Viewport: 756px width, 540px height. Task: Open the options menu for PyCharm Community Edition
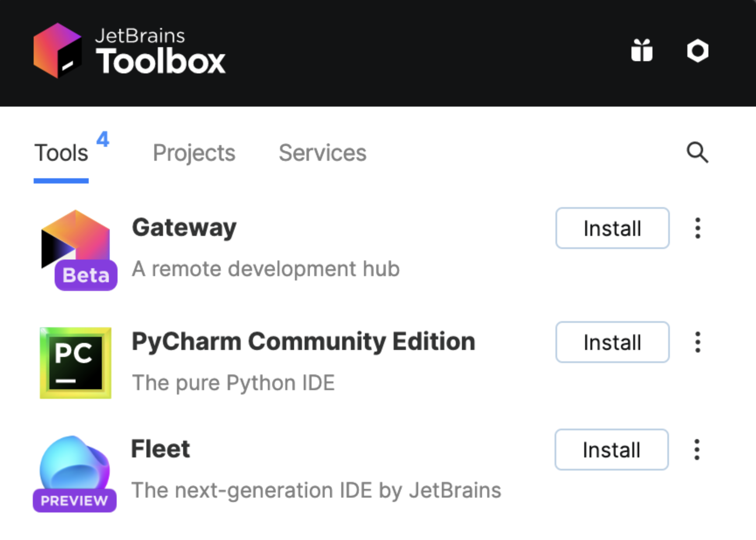click(x=697, y=342)
